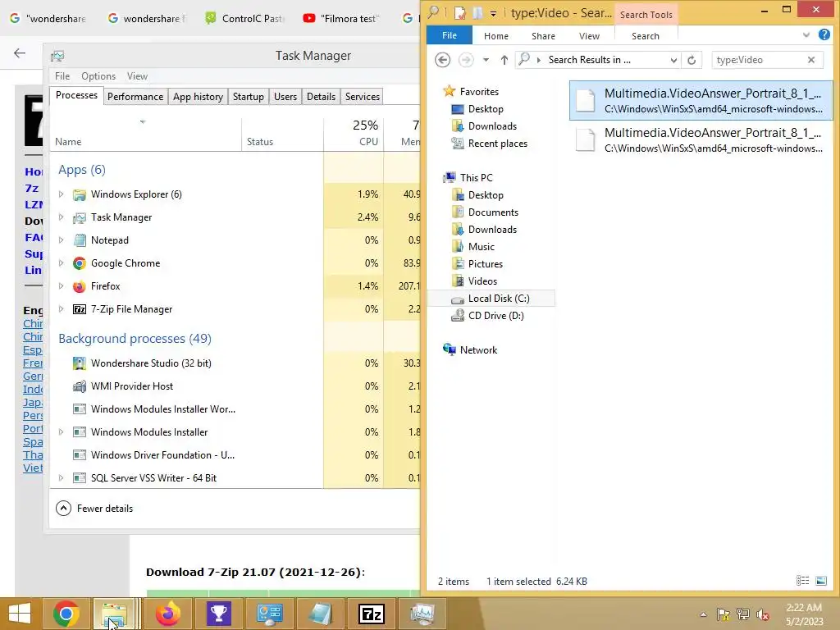Switch Explorer to details view icon
Viewport: 840px width, 630px height.
(x=802, y=581)
